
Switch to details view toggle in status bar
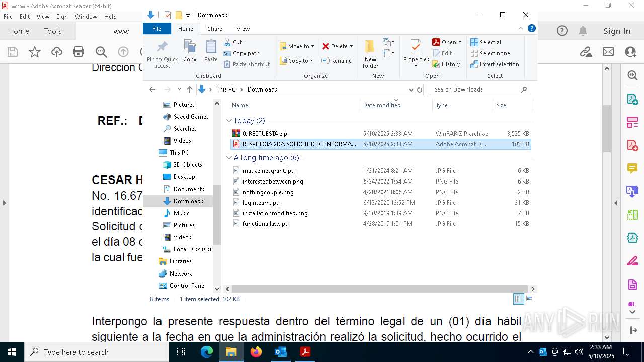(x=519, y=299)
